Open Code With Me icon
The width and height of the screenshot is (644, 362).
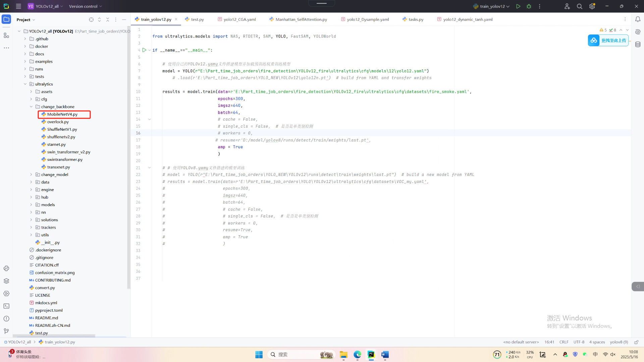pos(567,6)
